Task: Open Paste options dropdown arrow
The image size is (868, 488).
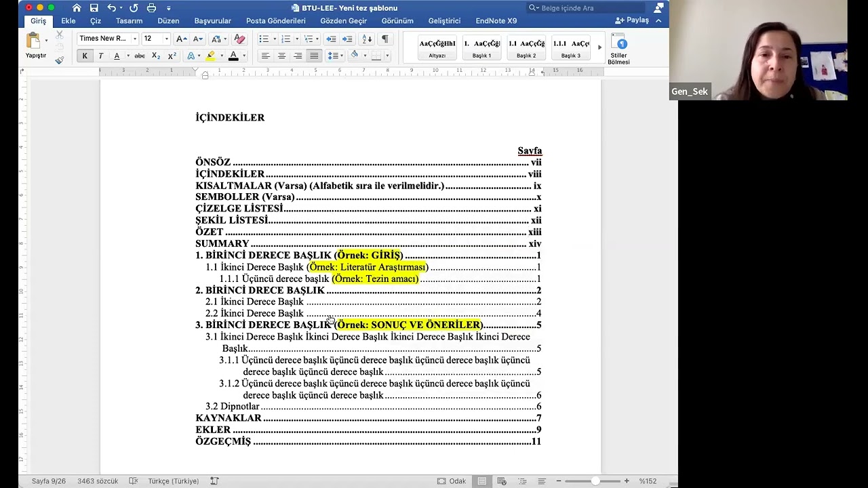Action: coord(46,41)
